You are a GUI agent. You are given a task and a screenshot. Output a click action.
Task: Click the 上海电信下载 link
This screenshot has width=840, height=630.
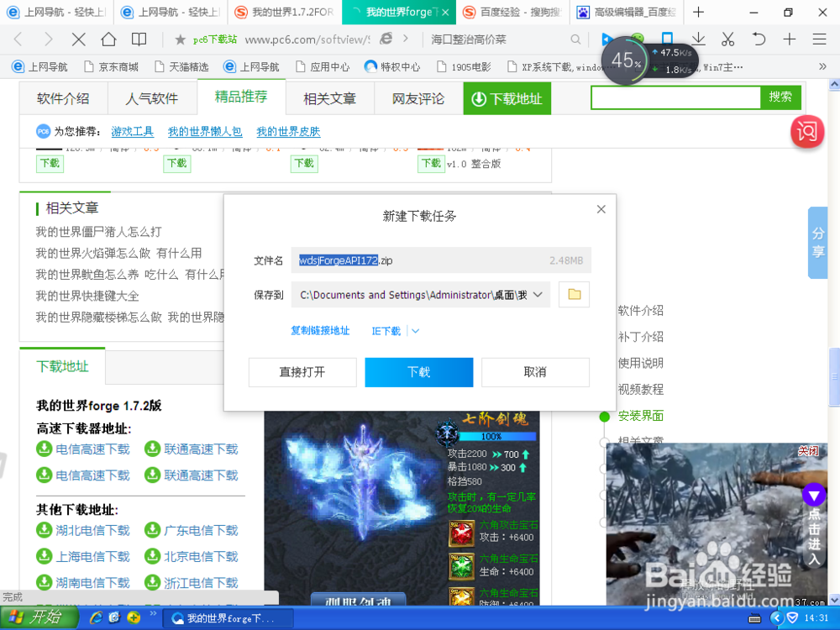pos(92,557)
